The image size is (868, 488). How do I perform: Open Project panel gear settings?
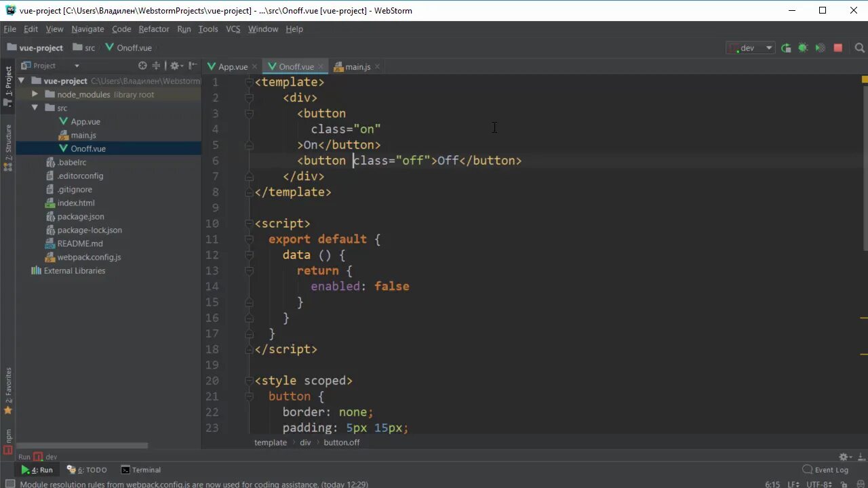click(176, 66)
